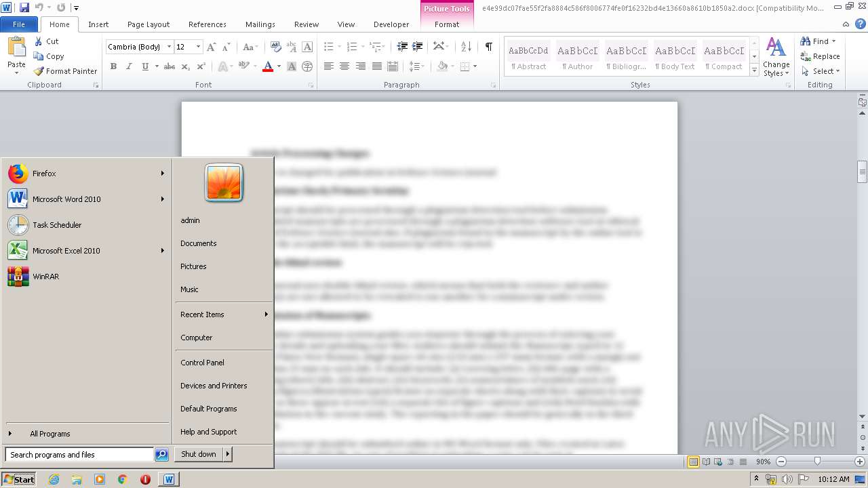Screen dimensions: 868x488
Task: Open Devices and Printers
Action: (214, 386)
